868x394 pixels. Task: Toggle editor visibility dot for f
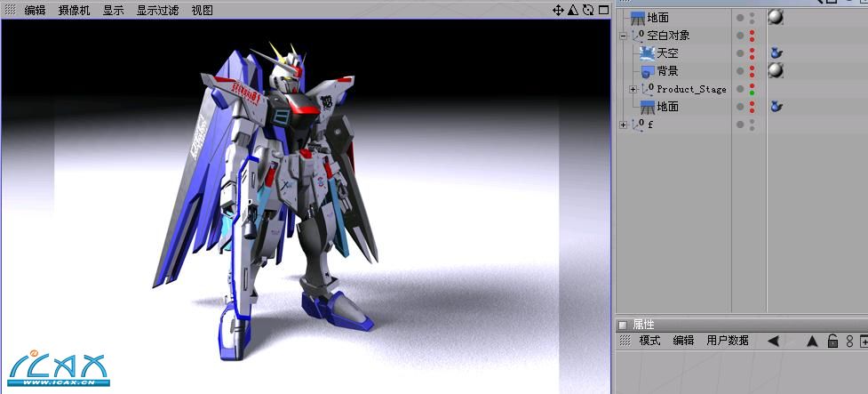click(752, 121)
